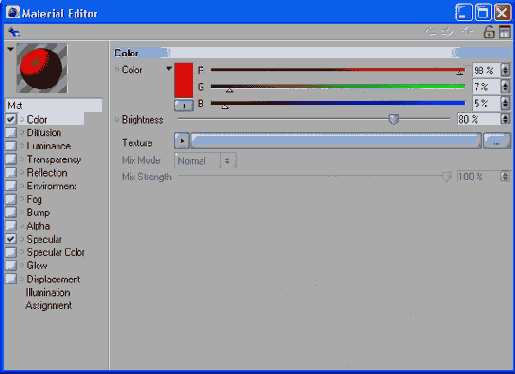515x374 pixels.
Task: Toggle the lock icon in toolbar
Action: (x=489, y=32)
